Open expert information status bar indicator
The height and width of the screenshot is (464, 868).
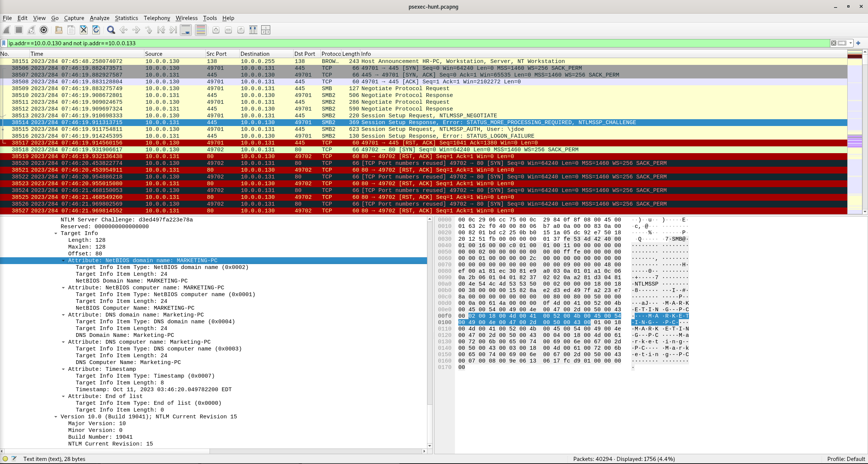5,459
